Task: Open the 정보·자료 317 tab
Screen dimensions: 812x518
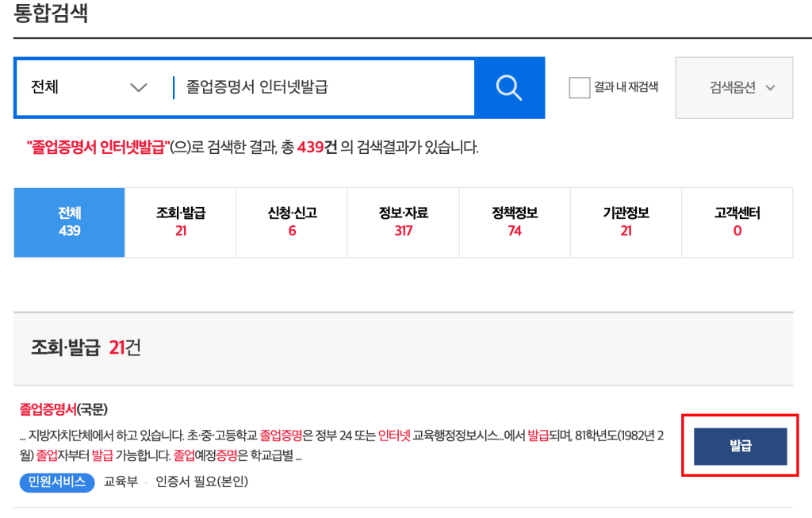Action: tap(404, 222)
